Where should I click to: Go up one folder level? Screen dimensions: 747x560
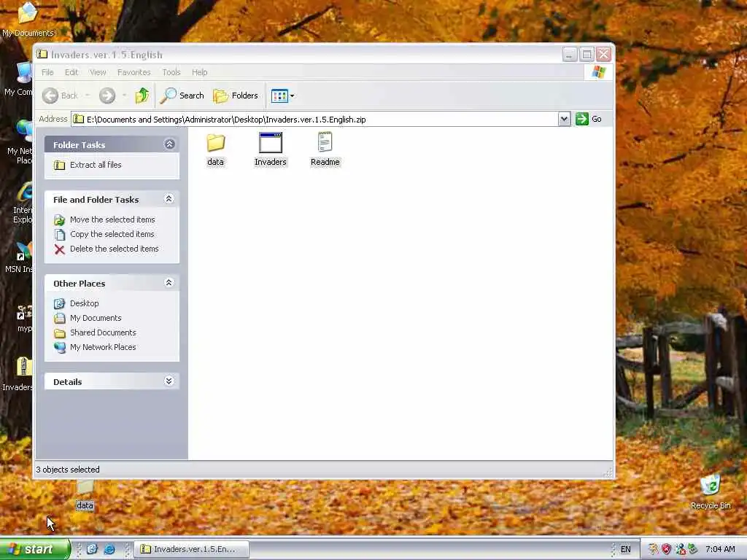point(142,96)
